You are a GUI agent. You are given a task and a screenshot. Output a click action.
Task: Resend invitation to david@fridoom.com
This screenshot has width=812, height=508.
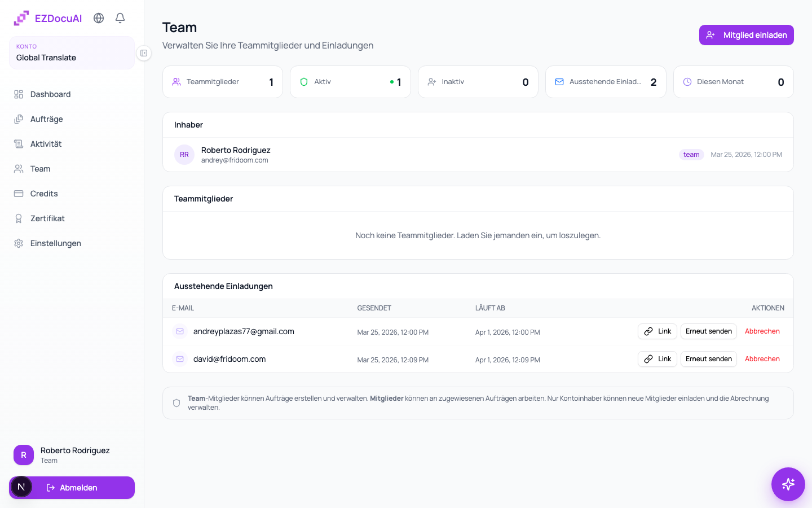[x=709, y=359]
